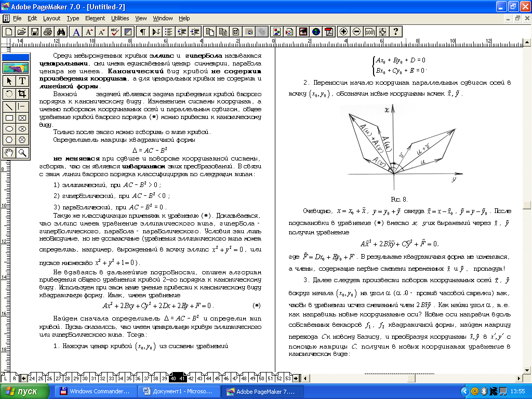
Task: Run spell check with the ABC checkmark icon
Action: pos(115,32)
